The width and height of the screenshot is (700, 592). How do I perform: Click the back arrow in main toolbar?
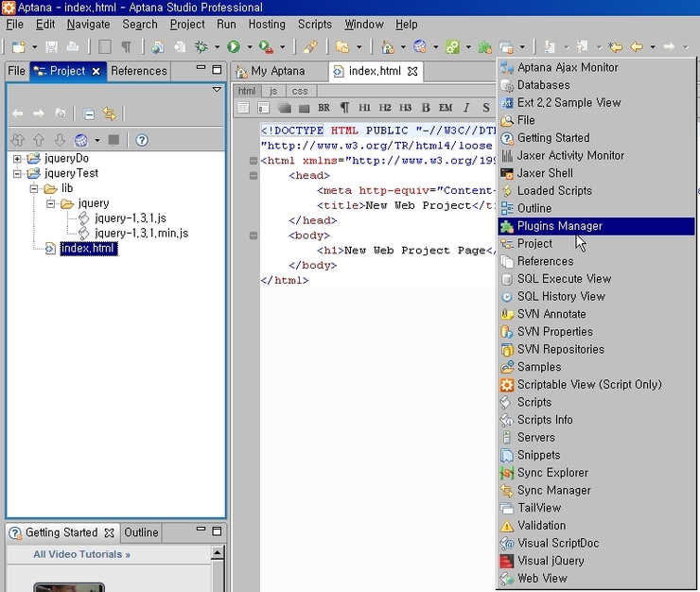(x=637, y=46)
